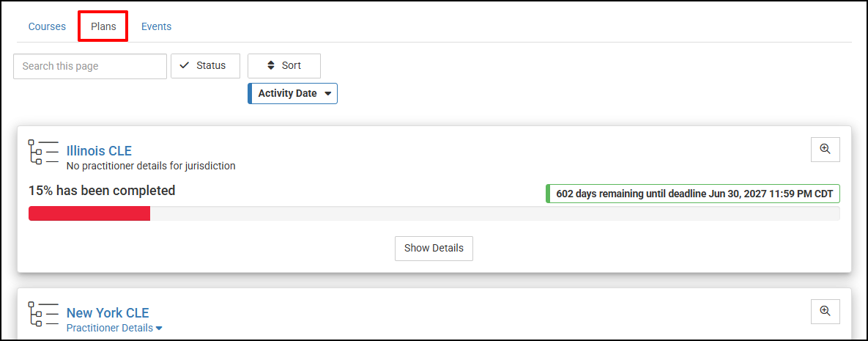Focus the Search this page field
The width and height of the screenshot is (868, 341).
click(x=90, y=66)
